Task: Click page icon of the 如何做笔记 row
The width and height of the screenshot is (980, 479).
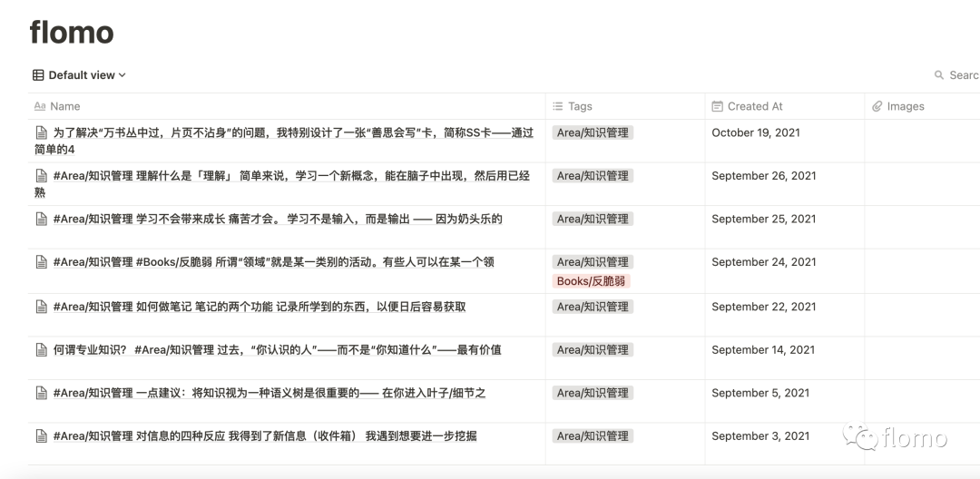Action: coord(41,307)
